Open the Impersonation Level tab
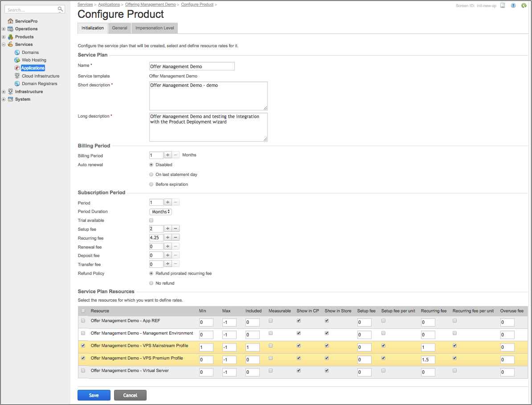532x405 pixels. tap(155, 28)
